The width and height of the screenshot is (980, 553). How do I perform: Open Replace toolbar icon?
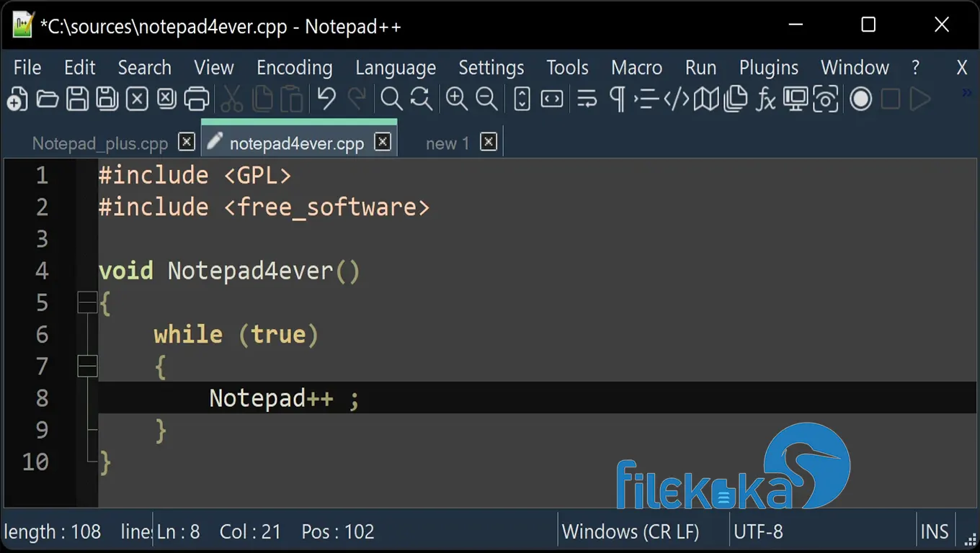pyautogui.click(x=422, y=99)
